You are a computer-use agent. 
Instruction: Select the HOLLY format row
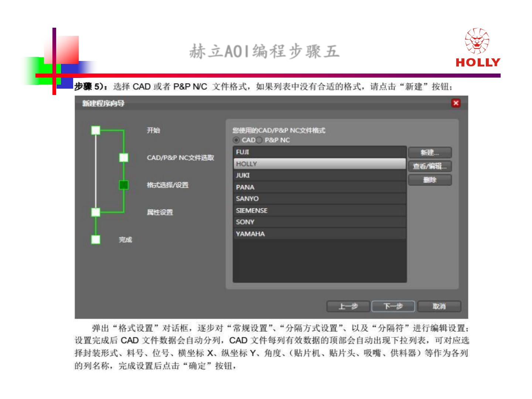[x=320, y=164]
